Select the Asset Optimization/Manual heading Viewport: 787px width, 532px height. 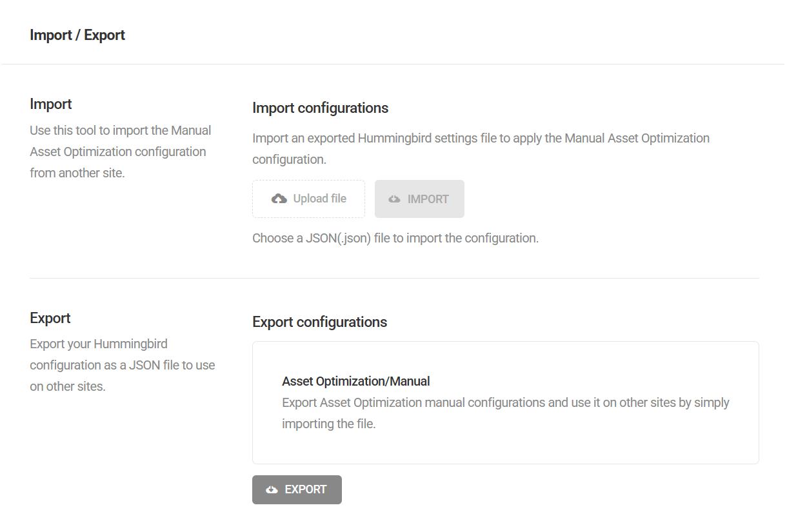pyautogui.click(x=356, y=381)
